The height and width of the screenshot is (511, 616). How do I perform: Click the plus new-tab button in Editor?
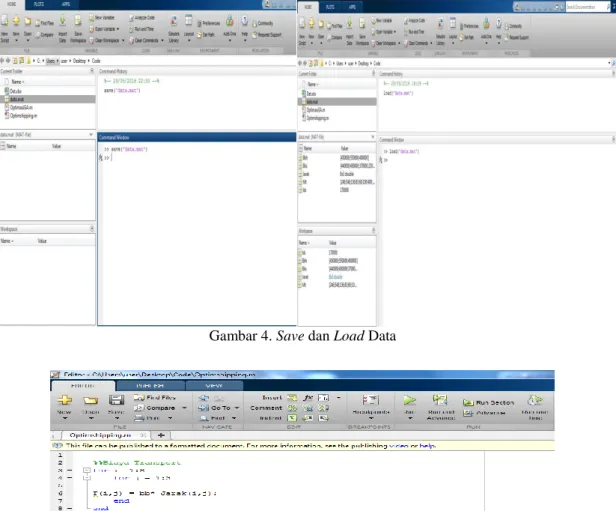pos(161,435)
